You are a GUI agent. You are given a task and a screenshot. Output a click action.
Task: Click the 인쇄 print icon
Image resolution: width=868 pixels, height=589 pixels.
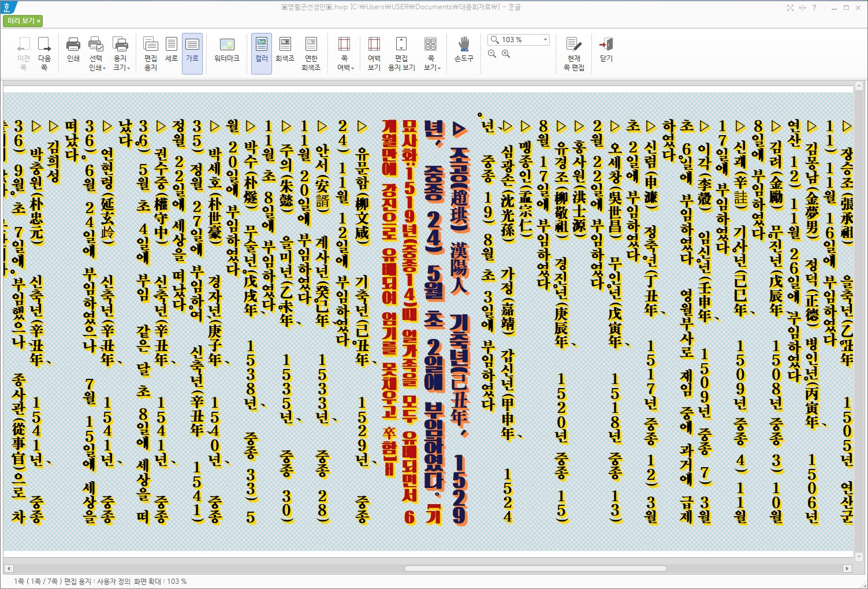click(x=73, y=49)
